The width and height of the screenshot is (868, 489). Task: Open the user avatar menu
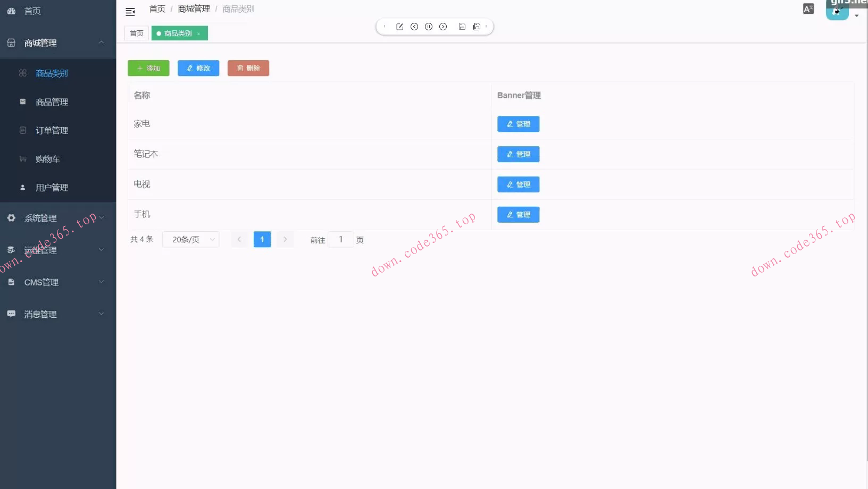point(837,10)
